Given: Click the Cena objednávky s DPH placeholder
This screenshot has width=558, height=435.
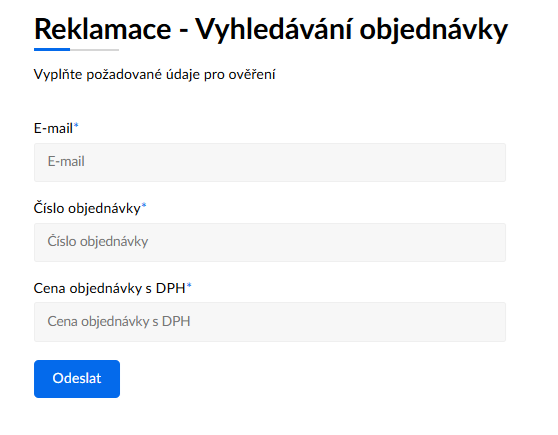Looking at the screenshot, I should pyautogui.click(x=119, y=321).
